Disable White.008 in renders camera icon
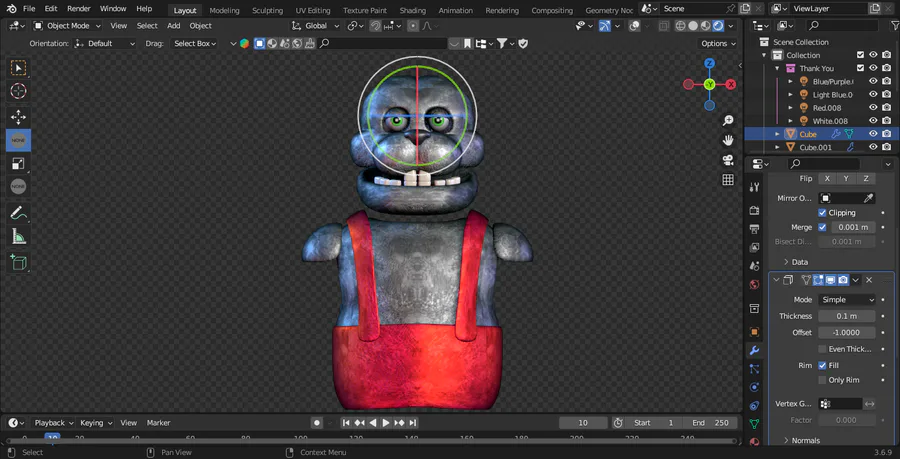This screenshot has width=900, height=459. click(x=887, y=120)
